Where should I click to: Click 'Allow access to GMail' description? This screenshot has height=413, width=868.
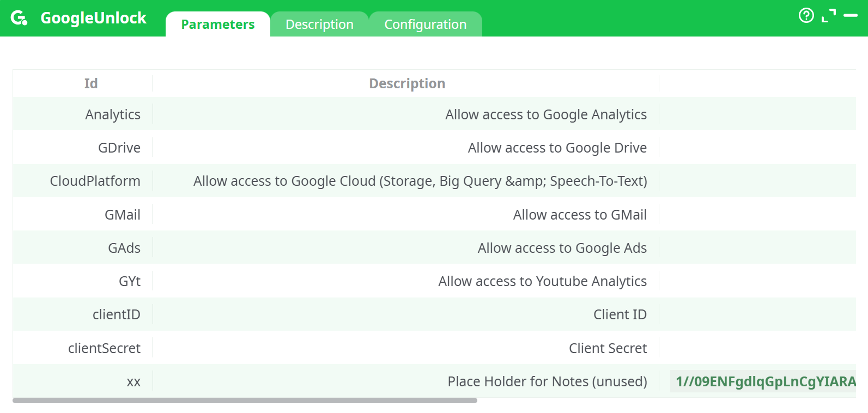580,215
